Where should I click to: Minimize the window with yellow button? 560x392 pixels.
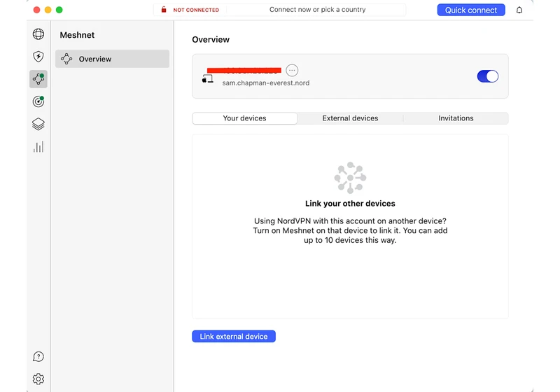point(48,10)
